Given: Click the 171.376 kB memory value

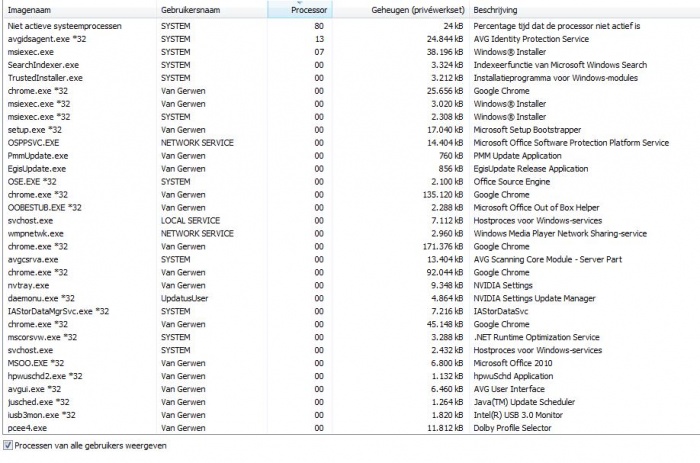Looking at the screenshot, I should 442,246.
